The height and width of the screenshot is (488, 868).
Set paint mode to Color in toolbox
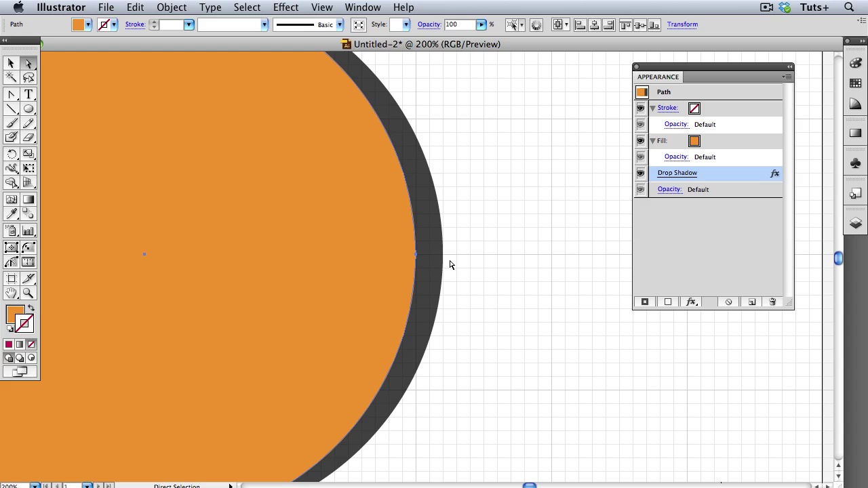(x=9, y=344)
